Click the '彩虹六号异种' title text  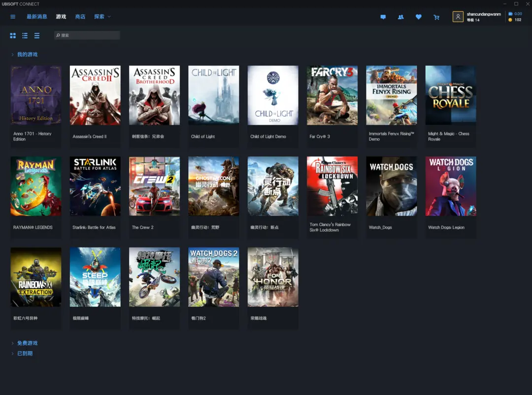(26, 318)
